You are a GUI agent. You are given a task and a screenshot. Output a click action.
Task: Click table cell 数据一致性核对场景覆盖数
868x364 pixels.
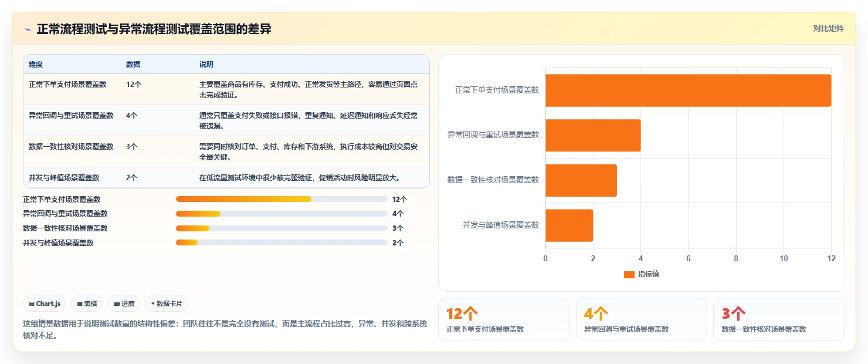(71, 147)
